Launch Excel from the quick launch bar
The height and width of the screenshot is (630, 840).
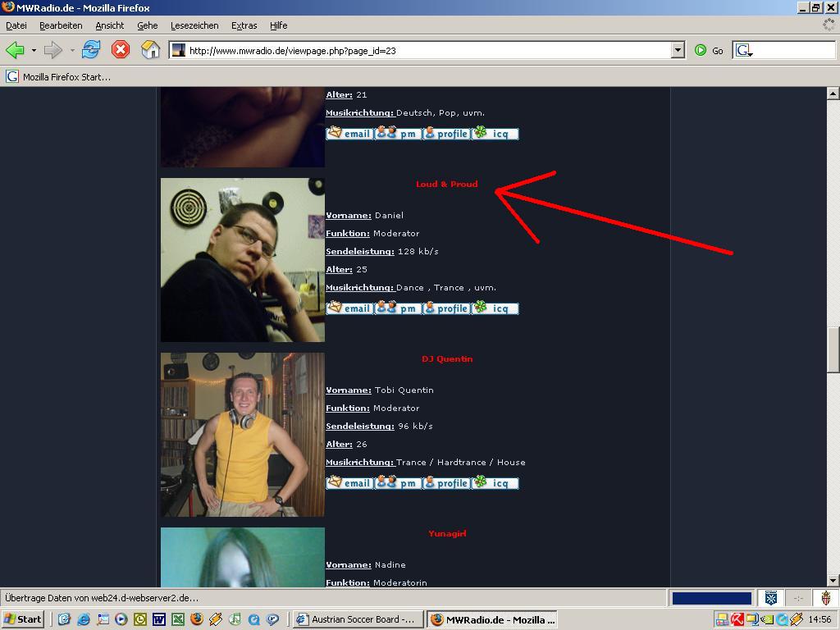pyautogui.click(x=178, y=619)
